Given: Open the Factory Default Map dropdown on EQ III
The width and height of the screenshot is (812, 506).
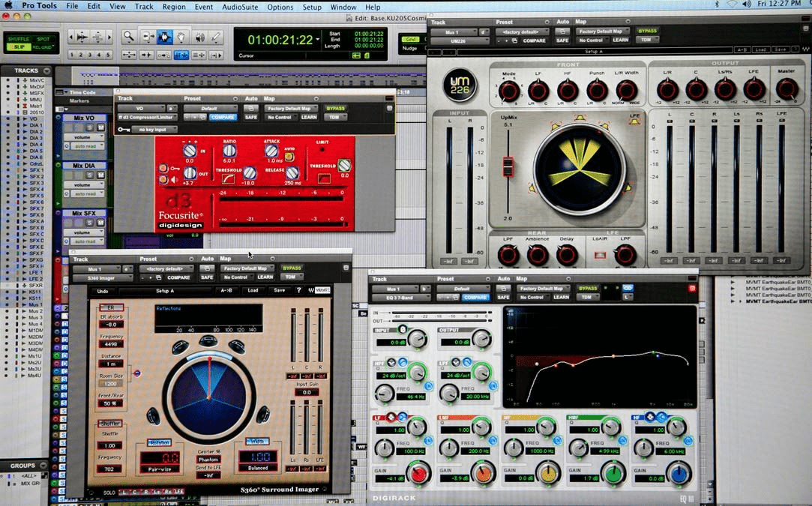Looking at the screenshot, I should [x=544, y=286].
